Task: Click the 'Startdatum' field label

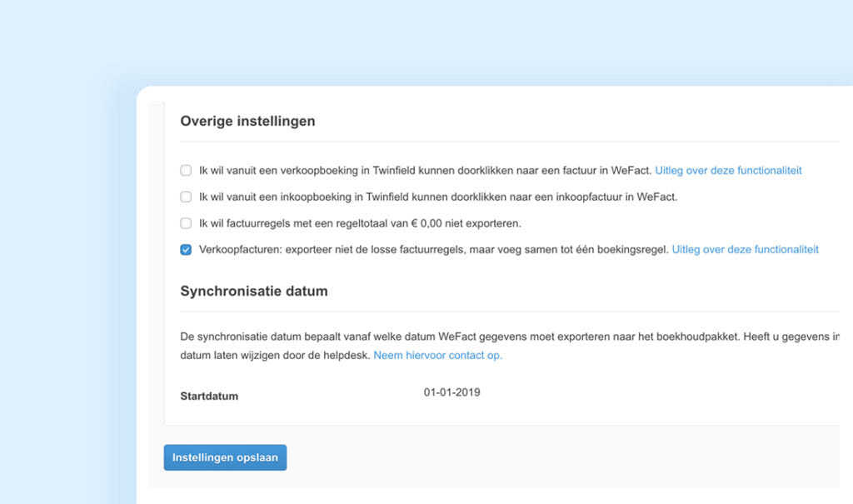Action: click(209, 396)
